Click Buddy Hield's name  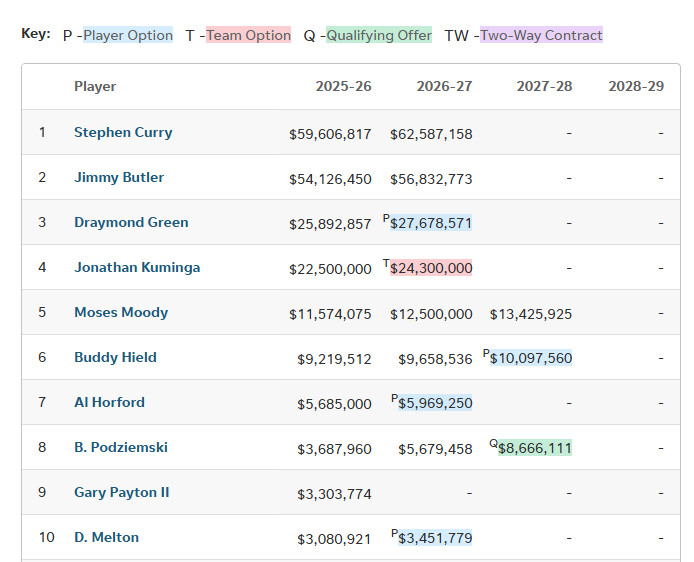point(115,357)
